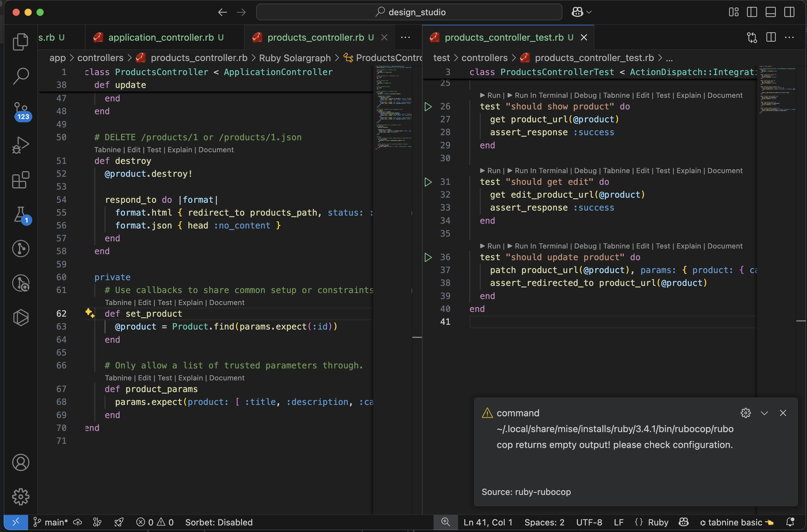The image size is (807, 532).
Task: Toggle the primary sidebar layout button
Action: coord(752,12)
